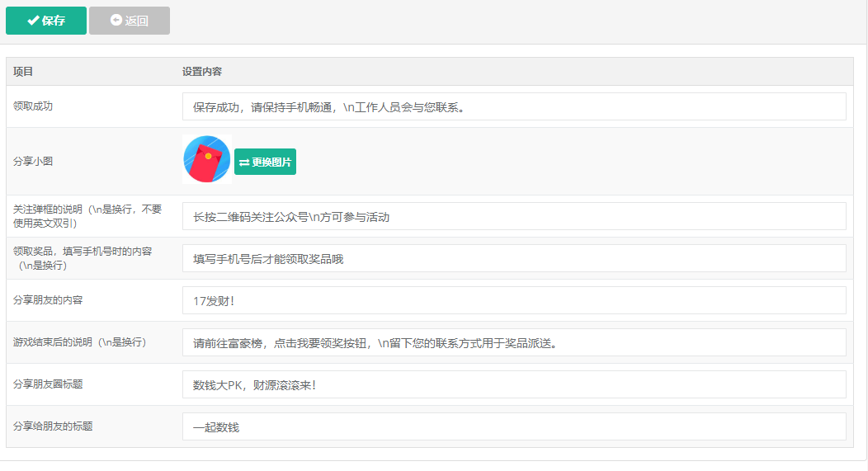
Task: Click the 分享小图 row label
Action: click(33, 161)
